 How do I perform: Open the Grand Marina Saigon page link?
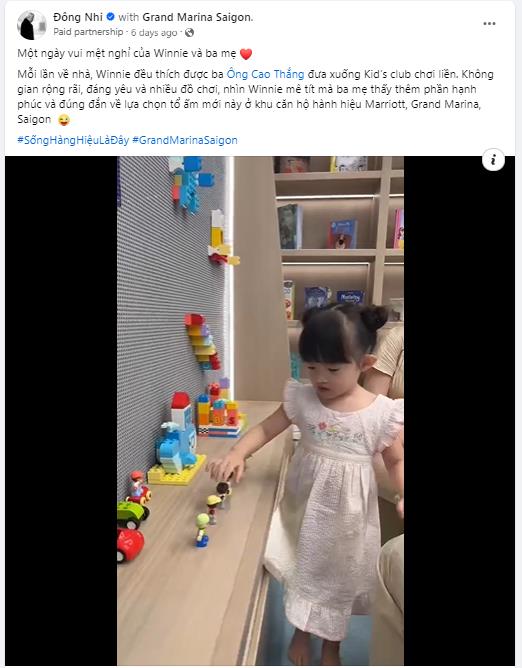[x=197, y=17]
